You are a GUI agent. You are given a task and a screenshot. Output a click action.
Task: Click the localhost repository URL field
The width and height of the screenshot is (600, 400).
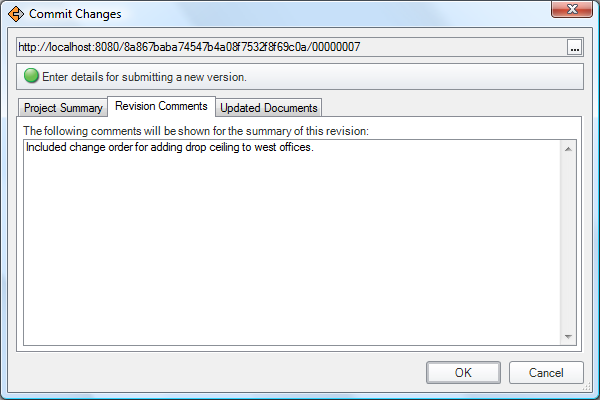(x=292, y=47)
